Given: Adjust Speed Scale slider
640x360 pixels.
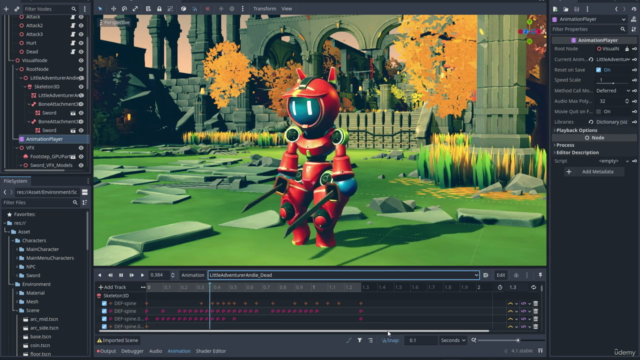Looking at the screenshot, I should [613, 83].
